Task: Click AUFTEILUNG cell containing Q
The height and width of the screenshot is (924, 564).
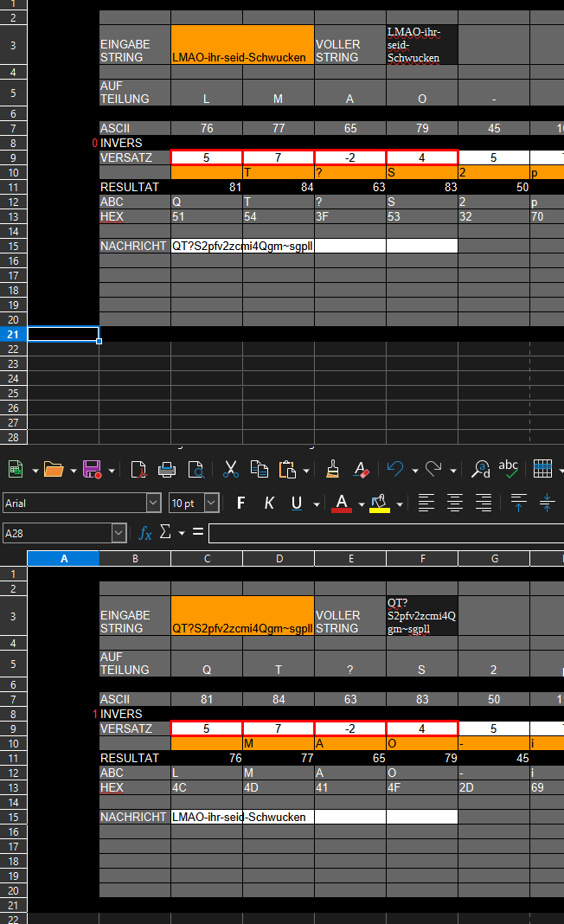Action: pyautogui.click(x=207, y=664)
